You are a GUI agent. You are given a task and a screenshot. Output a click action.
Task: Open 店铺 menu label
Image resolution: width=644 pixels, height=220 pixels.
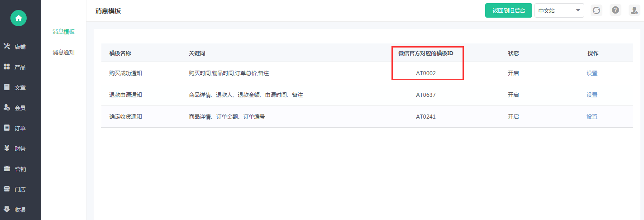coord(20,47)
